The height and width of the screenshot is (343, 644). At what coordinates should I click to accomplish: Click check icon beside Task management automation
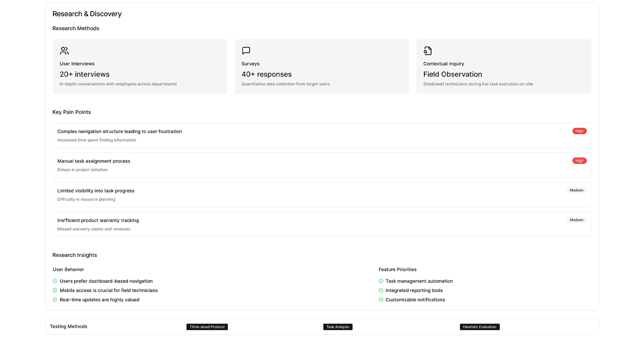click(x=381, y=281)
